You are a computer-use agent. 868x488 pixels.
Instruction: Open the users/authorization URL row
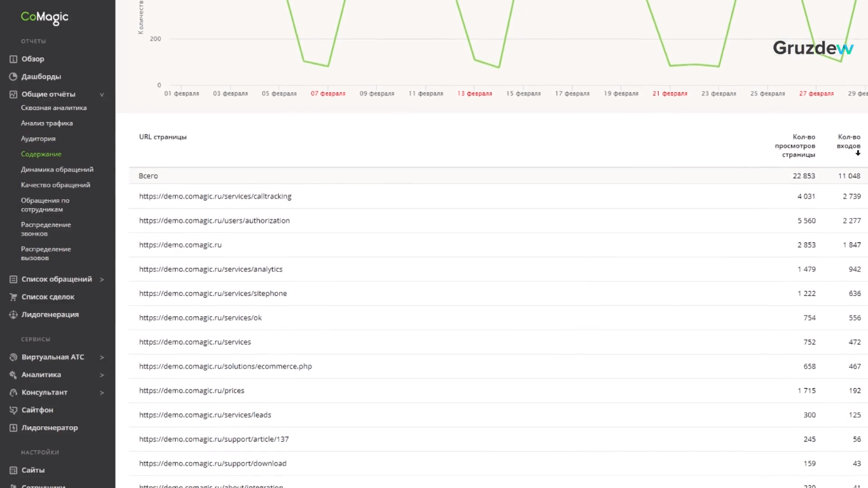click(214, 221)
